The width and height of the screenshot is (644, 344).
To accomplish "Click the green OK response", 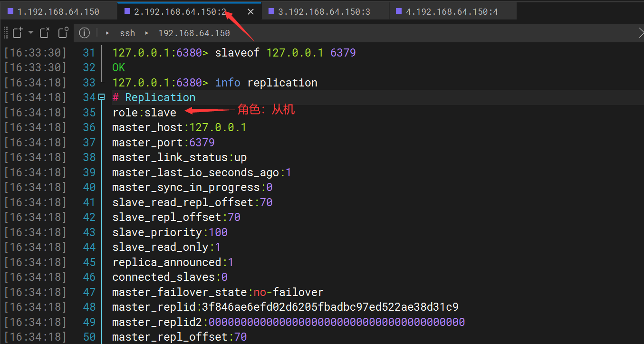I will (x=118, y=67).
